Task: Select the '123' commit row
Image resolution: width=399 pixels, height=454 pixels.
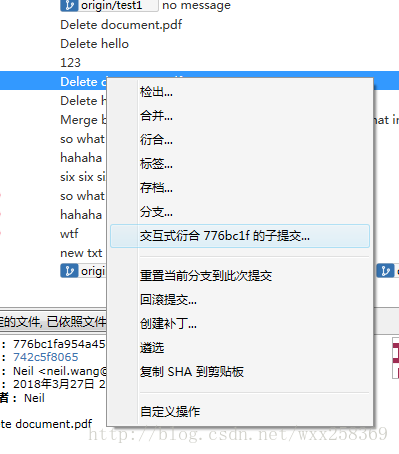Action: (x=70, y=63)
